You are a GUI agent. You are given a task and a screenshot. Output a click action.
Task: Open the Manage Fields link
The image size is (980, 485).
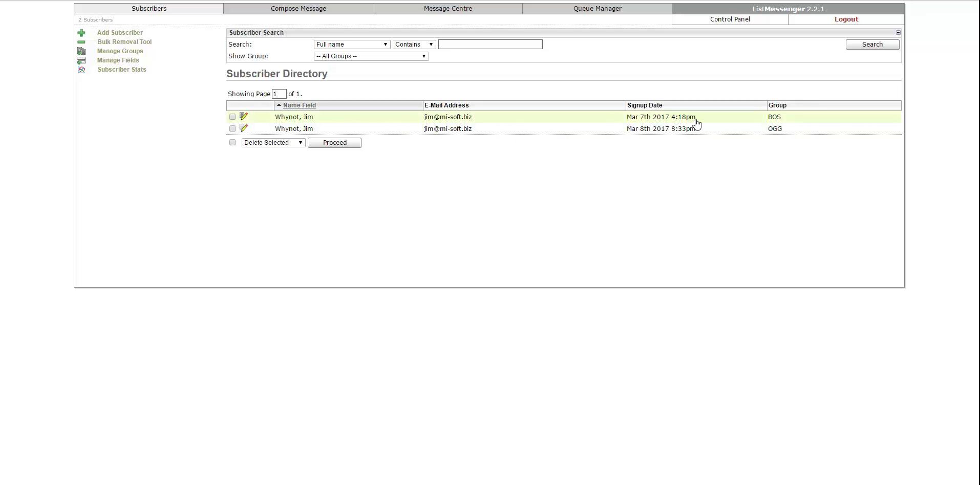pos(118,60)
